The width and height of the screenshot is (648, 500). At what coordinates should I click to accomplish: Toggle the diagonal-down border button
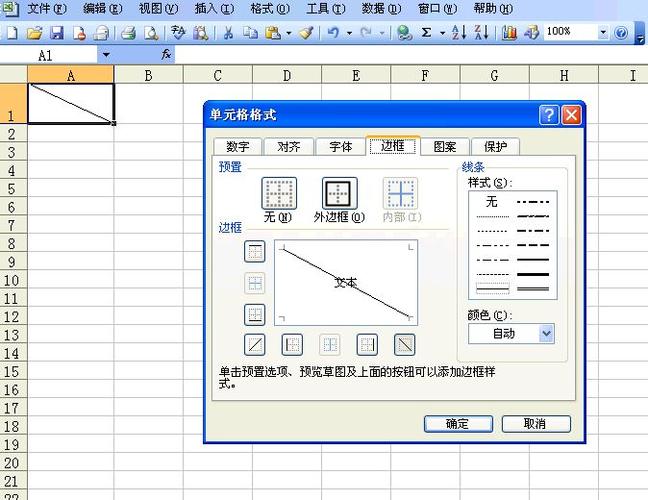point(405,345)
